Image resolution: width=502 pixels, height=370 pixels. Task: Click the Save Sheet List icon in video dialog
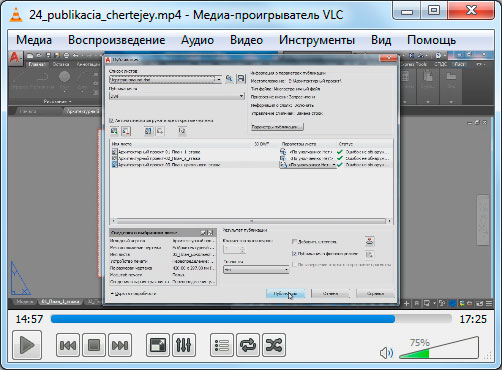[241, 79]
